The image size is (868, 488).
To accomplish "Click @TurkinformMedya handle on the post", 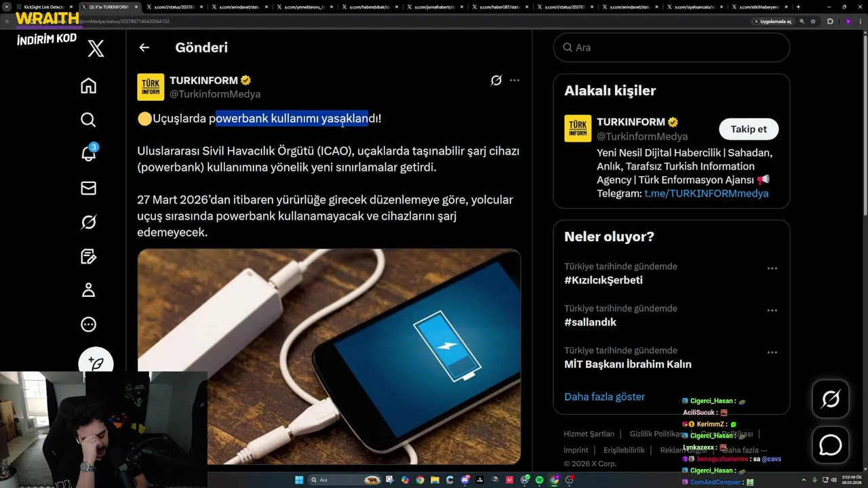I will point(215,94).
